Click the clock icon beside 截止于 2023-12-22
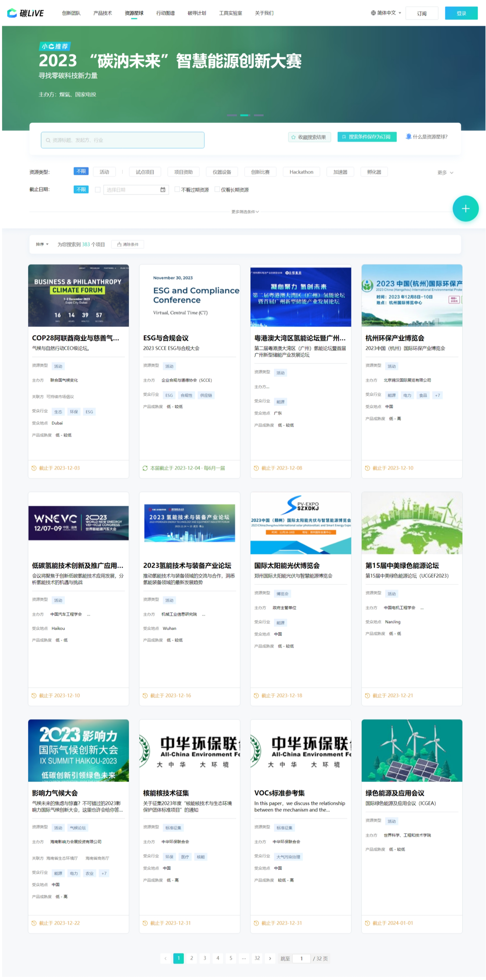The width and height of the screenshot is (486, 980). coord(34,923)
